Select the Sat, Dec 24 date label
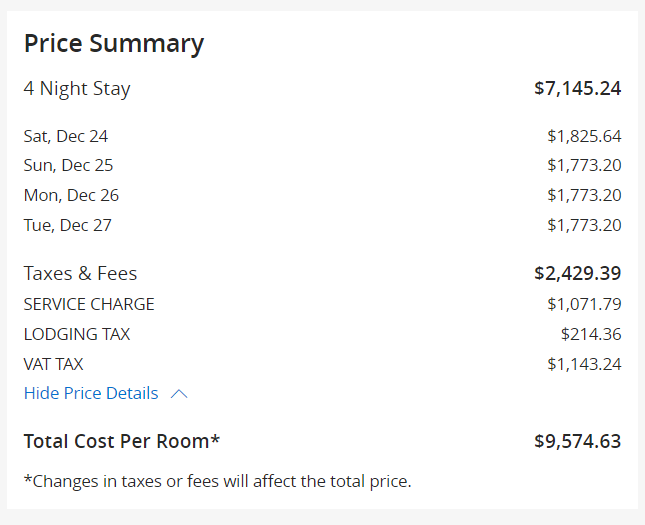This screenshot has width=645, height=525. point(66,135)
